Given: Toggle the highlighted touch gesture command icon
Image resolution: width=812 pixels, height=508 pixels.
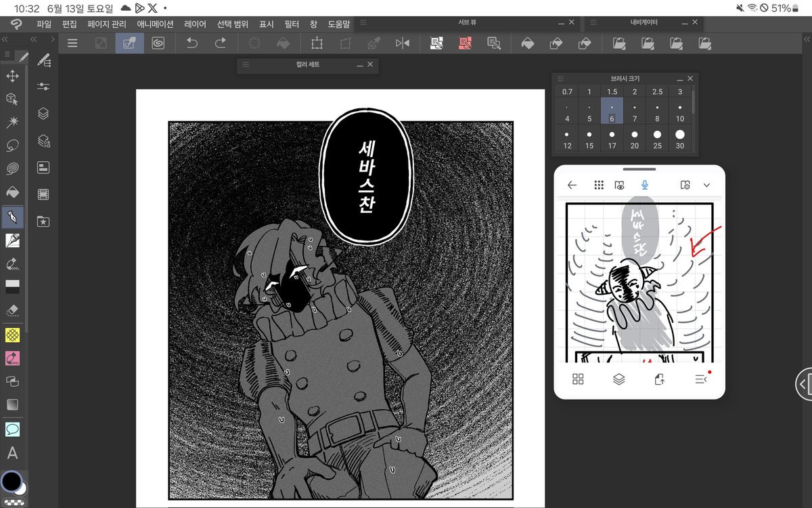Looking at the screenshot, I should click(129, 43).
